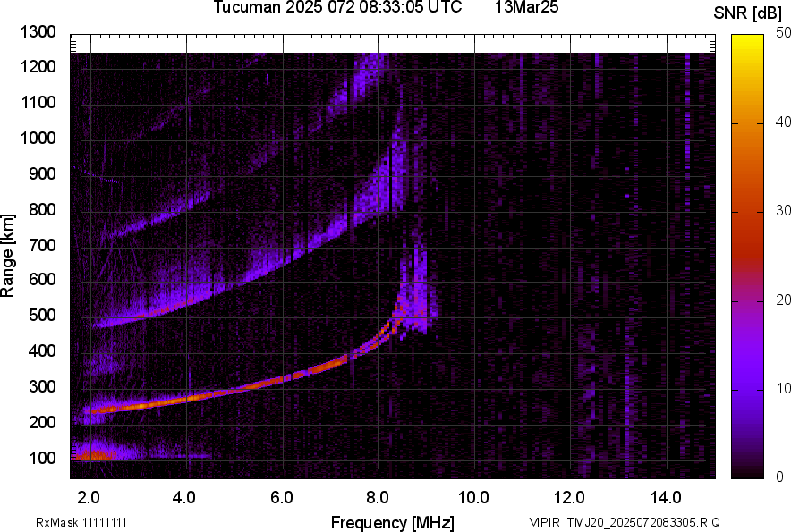The height and width of the screenshot is (532, 791).
Task: Click the 1200 range tick label
Action: click(38, 66)
